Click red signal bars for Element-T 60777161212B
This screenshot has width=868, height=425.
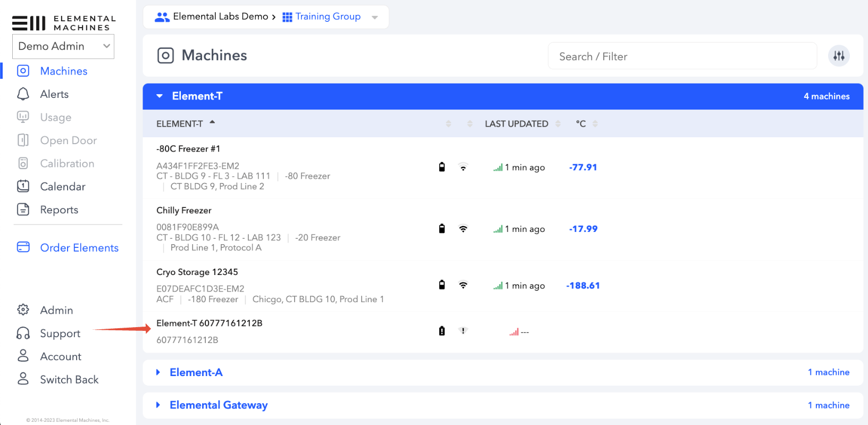pos(514,332)
